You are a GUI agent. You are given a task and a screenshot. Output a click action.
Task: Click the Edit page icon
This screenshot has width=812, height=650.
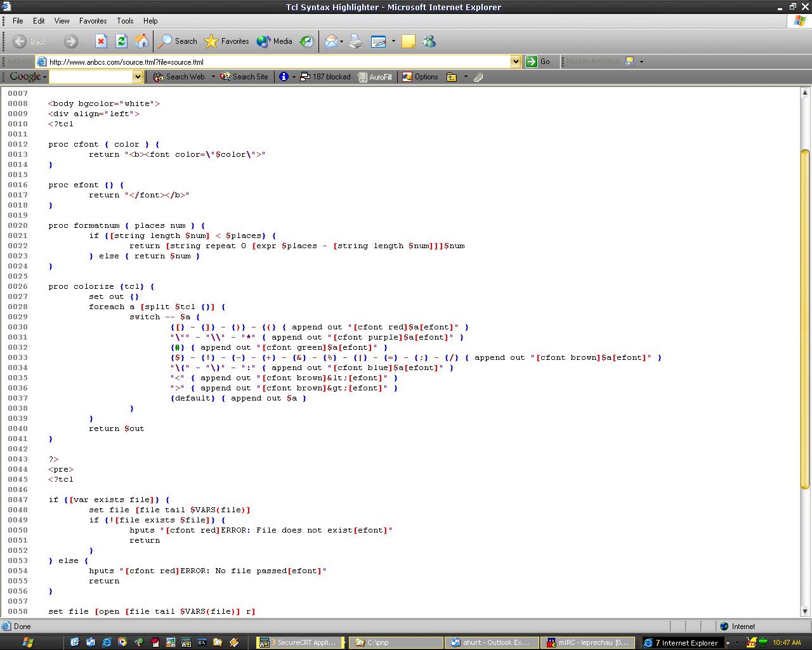(379, 41)
